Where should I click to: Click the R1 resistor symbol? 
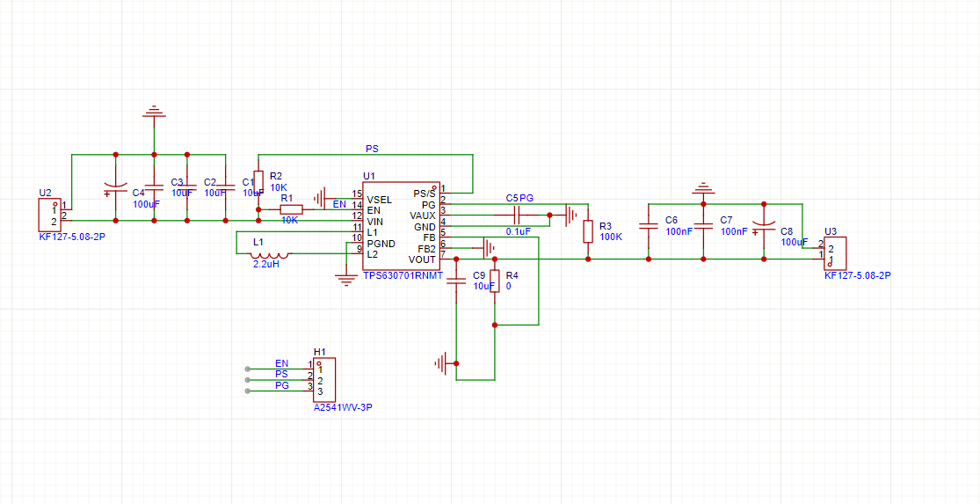point(291,209)
